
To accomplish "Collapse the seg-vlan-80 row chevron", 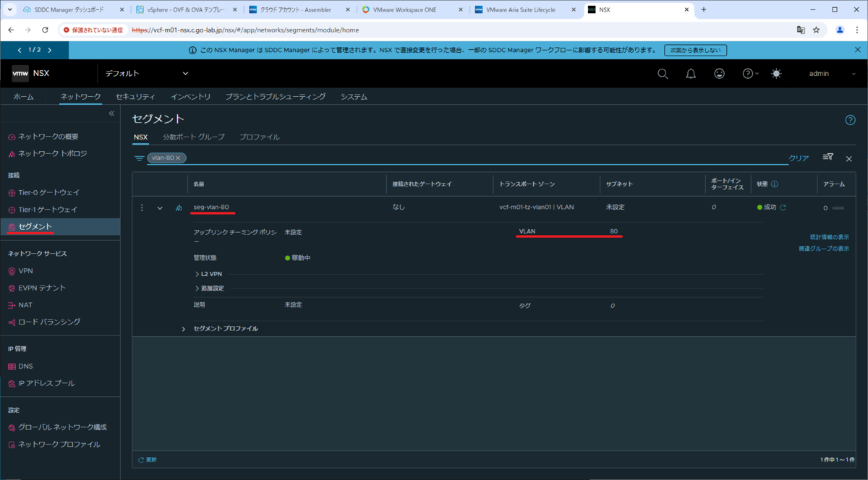I will click(160, 207).
